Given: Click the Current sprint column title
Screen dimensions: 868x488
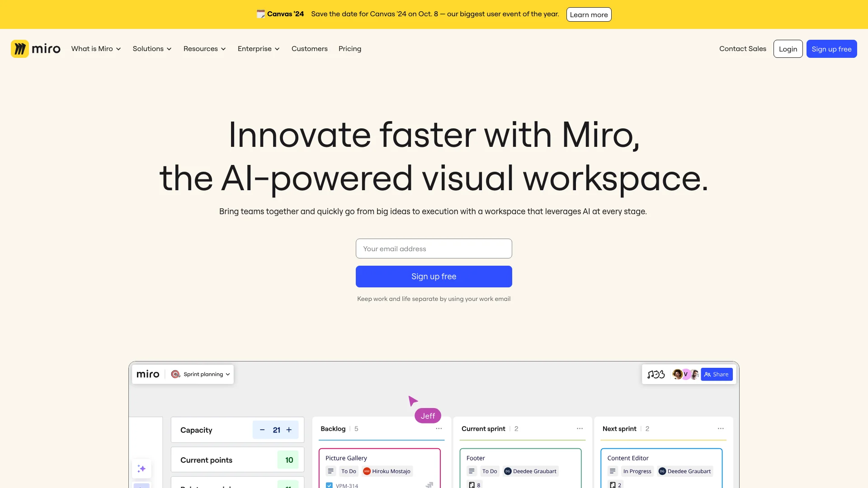Looking at the screenshot, I should (483, 428).
